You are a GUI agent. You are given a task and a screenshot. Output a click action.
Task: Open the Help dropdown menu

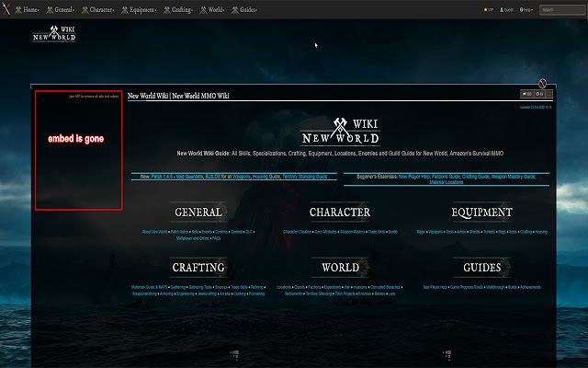[x=526, y=10]
